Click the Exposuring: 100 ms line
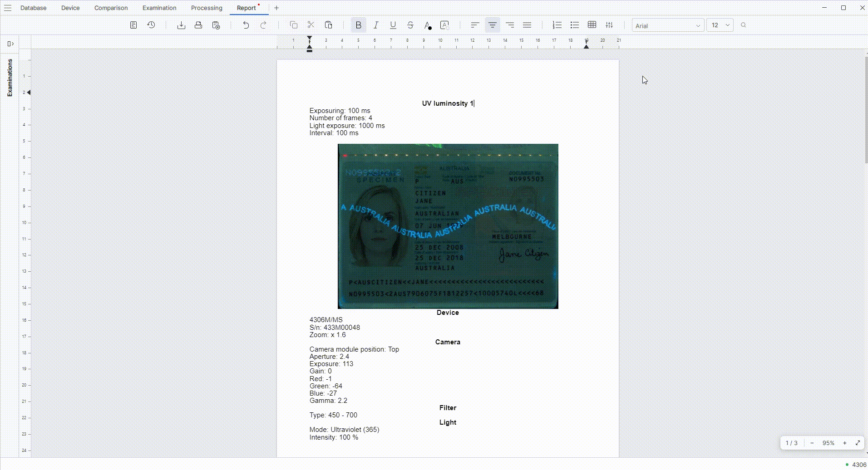868x470 pixels. coord(340,111)
